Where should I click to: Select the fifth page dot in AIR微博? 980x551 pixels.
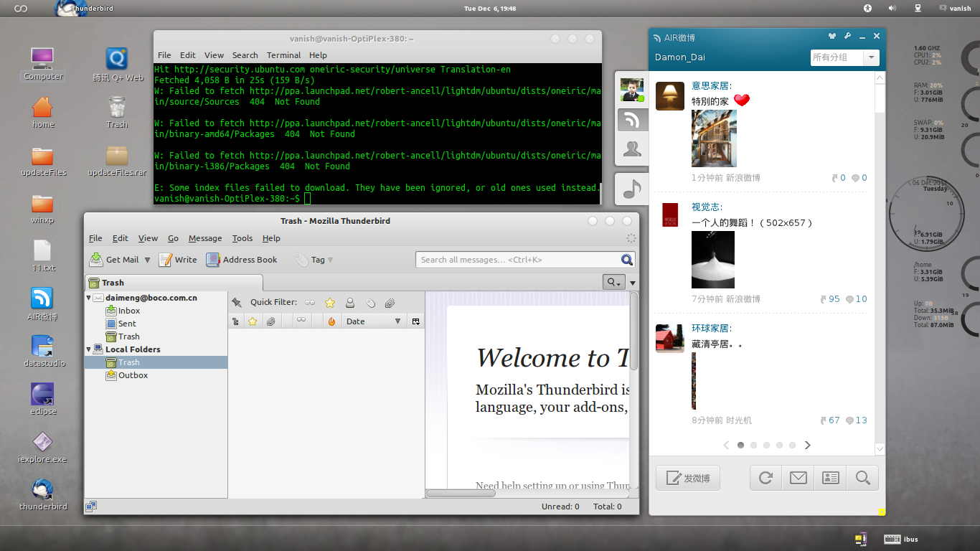(792, 446)
